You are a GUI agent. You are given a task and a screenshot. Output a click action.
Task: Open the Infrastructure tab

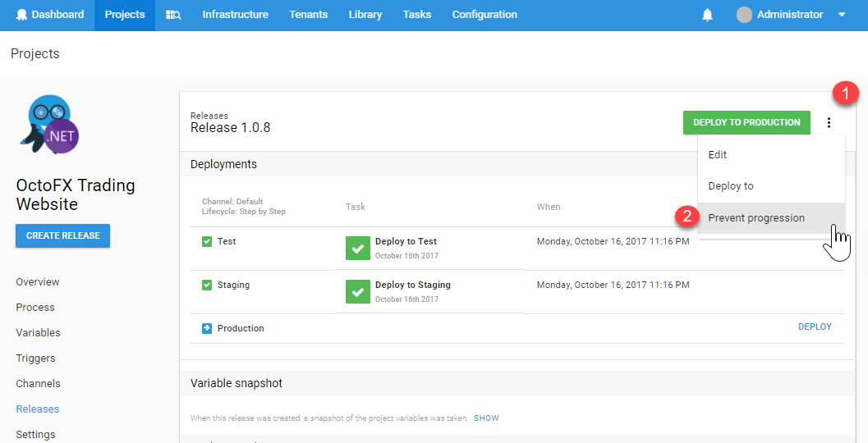pos(235,15)
